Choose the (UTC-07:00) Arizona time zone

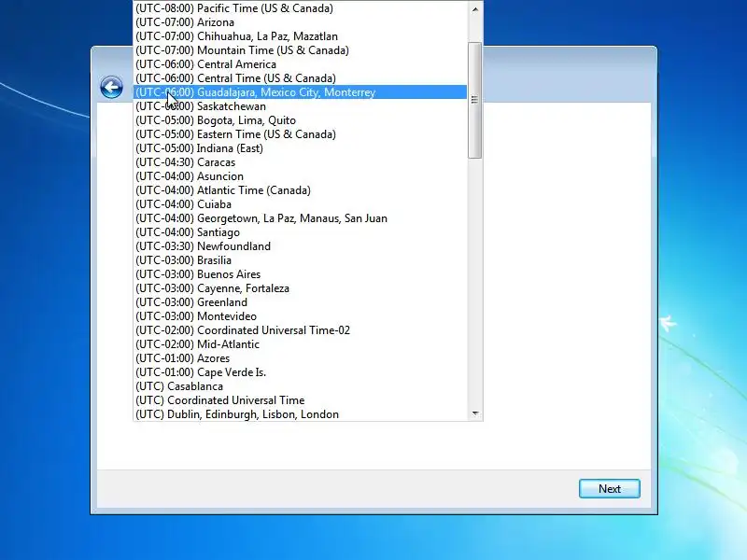pyautogui.click(x=300, y=22)
